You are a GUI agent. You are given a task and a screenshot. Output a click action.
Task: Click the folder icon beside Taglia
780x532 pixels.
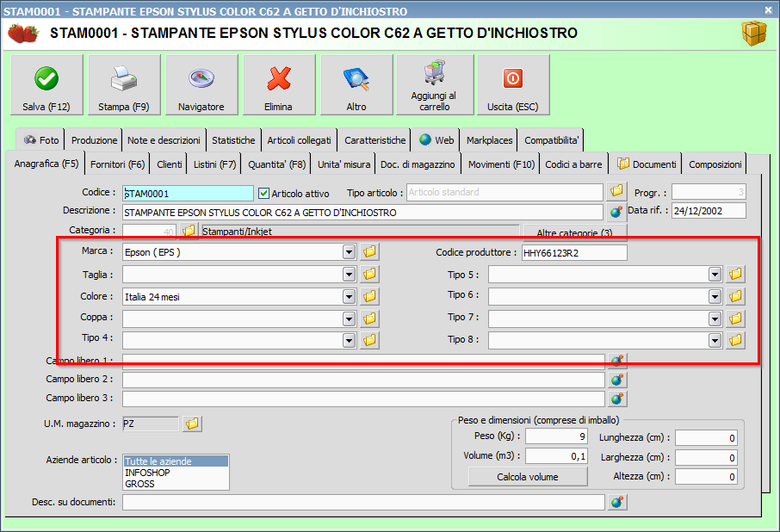(369, 274)
